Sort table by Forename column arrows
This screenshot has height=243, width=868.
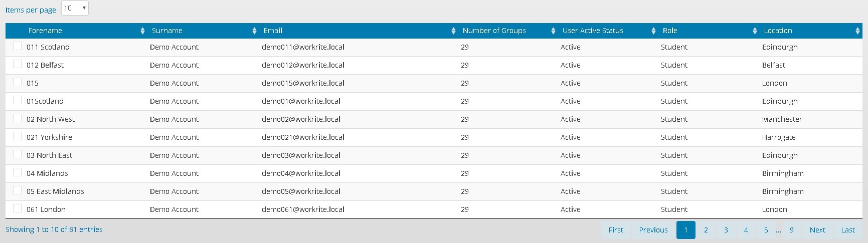point(142,31)
